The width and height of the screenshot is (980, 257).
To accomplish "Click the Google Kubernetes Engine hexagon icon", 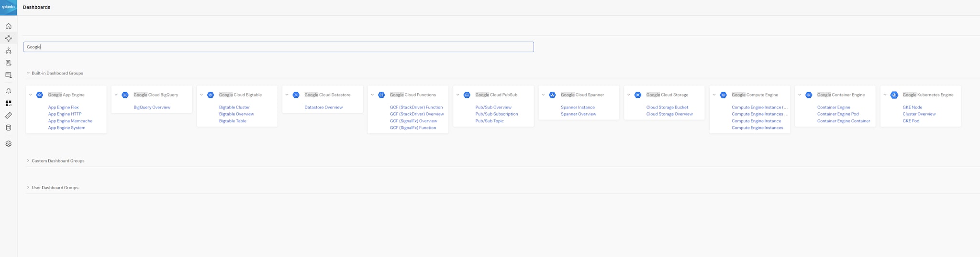I will [894, 95].
